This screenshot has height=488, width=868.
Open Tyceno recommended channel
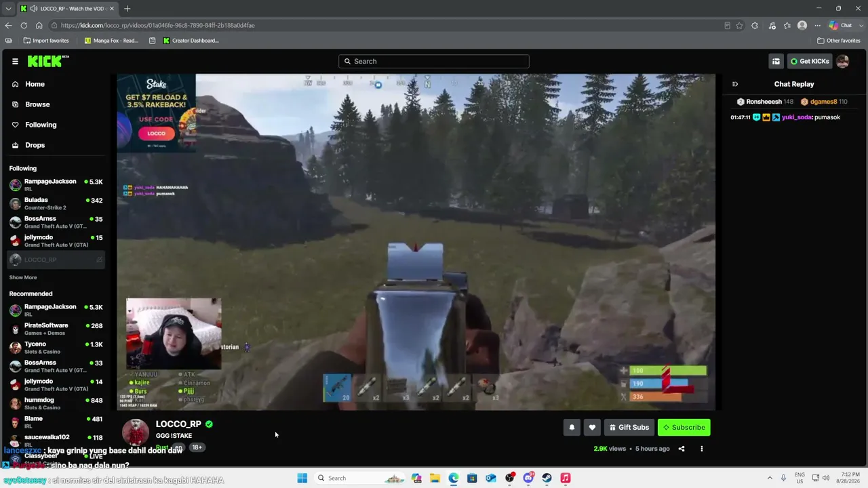point(56,348)
